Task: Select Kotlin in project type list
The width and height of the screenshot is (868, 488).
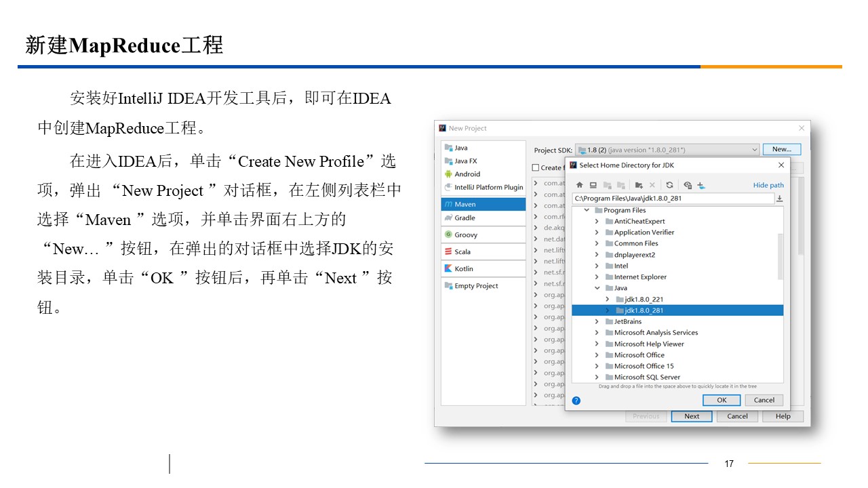Action: tap(464, 269)
